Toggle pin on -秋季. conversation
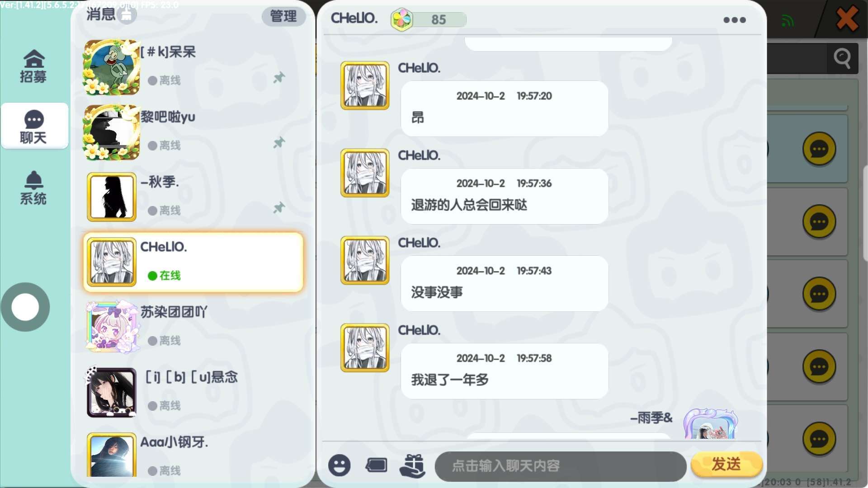This screenshot has height=488, width=868. pos(279,208)
